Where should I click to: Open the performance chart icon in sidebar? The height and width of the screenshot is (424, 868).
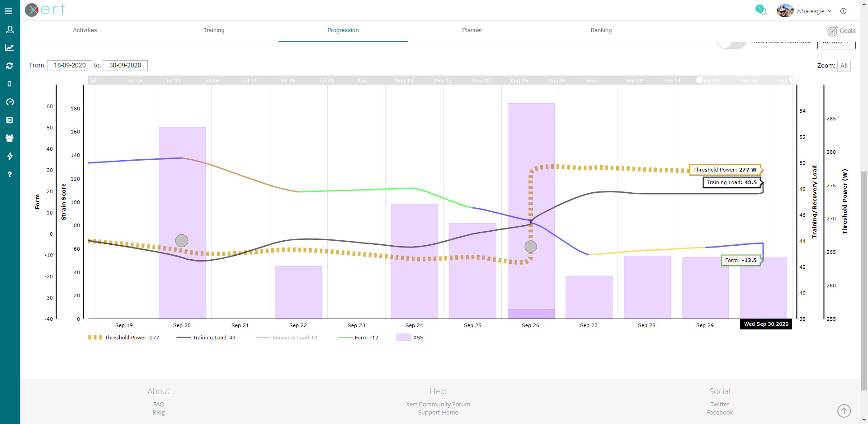pyautogui.click(x=9, y=48)
